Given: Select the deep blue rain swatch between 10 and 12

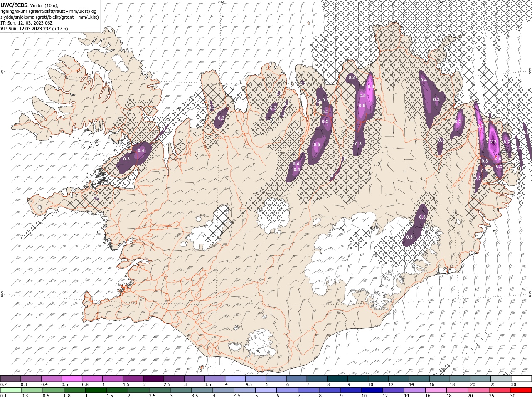Looking at the screenshot, I should coord(372,390).
